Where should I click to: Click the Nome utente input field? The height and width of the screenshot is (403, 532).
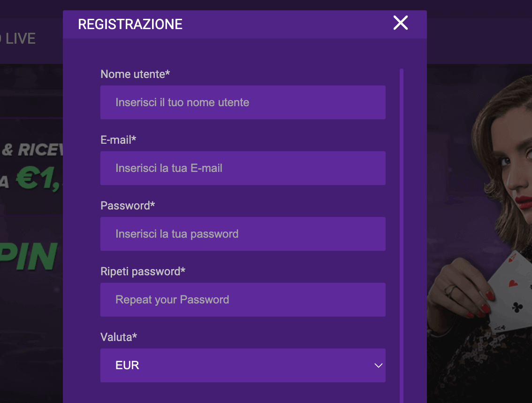[243, 102]
